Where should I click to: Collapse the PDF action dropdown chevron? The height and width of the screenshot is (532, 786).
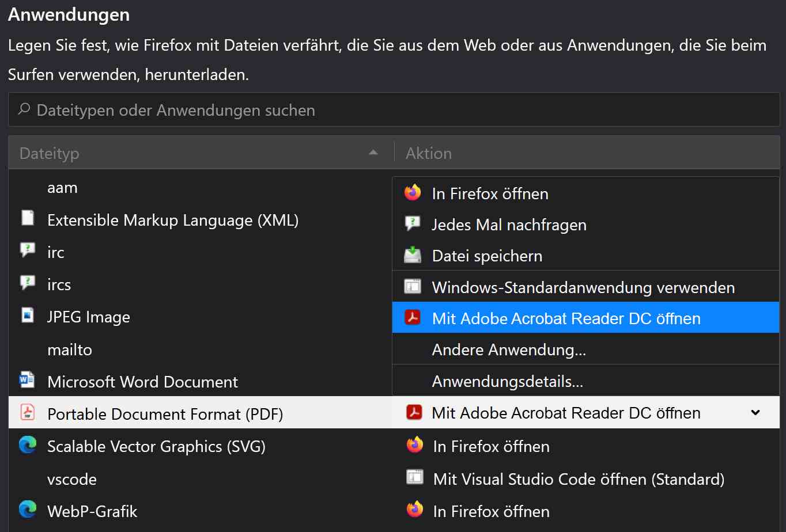pos(755,413)
